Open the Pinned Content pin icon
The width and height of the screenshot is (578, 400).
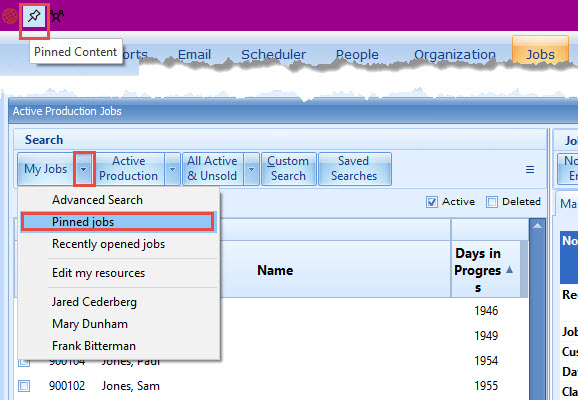[x=34, y=16]
